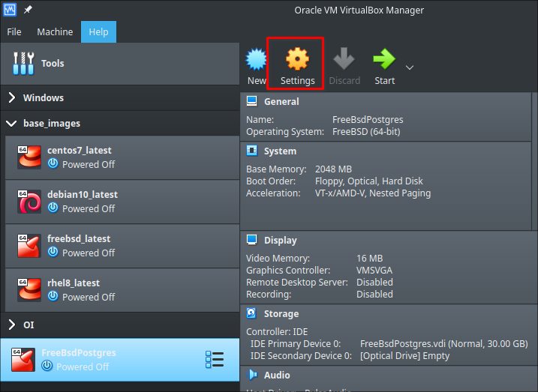Click the centos7_latest red hat OS icon
Screen dimensions: 538x392
29,157
